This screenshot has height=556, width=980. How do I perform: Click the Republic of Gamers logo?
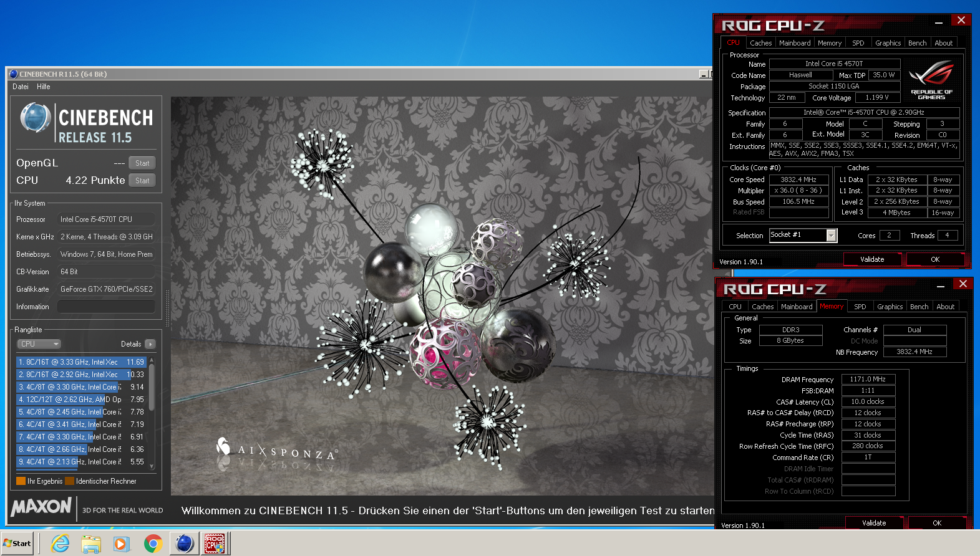pos(931,80)
